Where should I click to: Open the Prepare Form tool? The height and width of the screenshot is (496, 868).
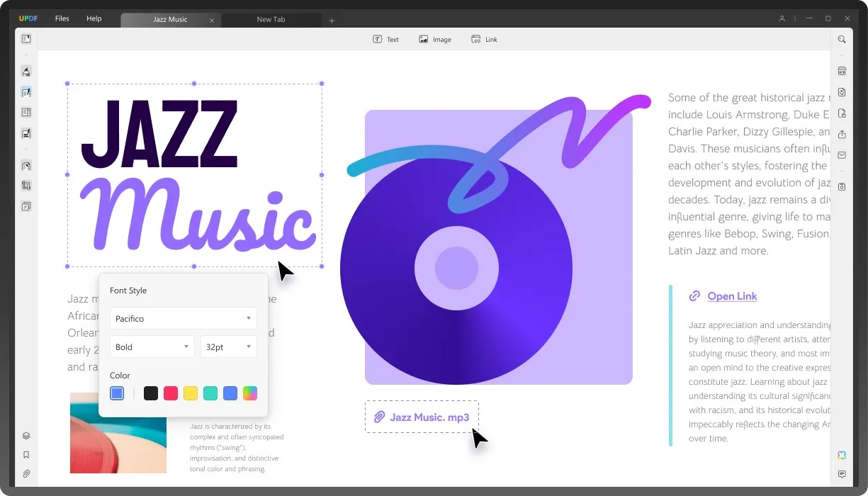coord(26,112)
